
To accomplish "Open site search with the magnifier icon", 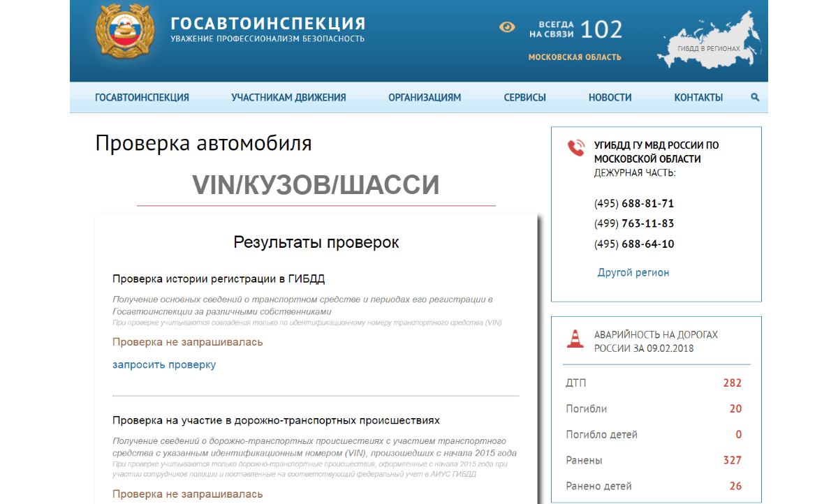I will tap(755, 97).
